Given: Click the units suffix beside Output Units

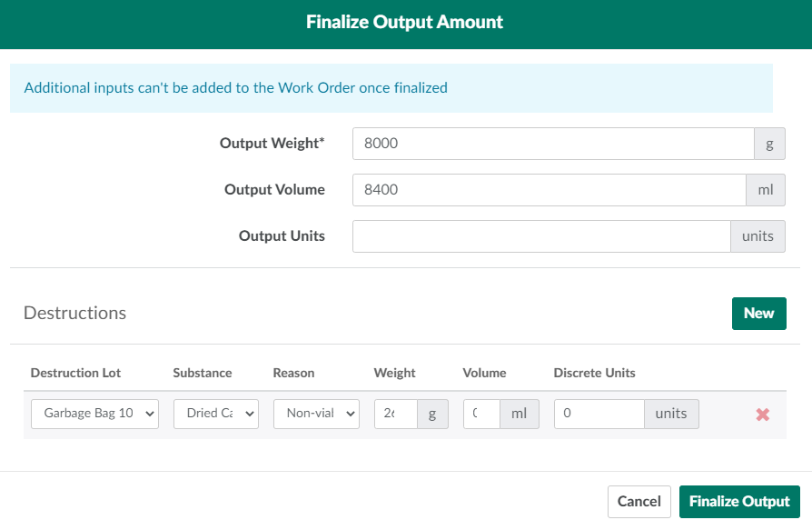Looking at the screenshot, I should [758, 236].
